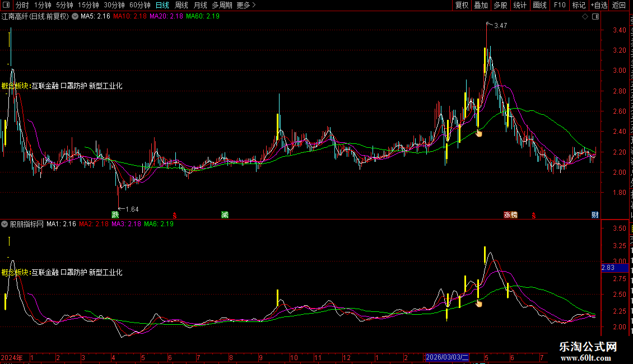Click the 3.47 high price label

[x=501, y=25]
